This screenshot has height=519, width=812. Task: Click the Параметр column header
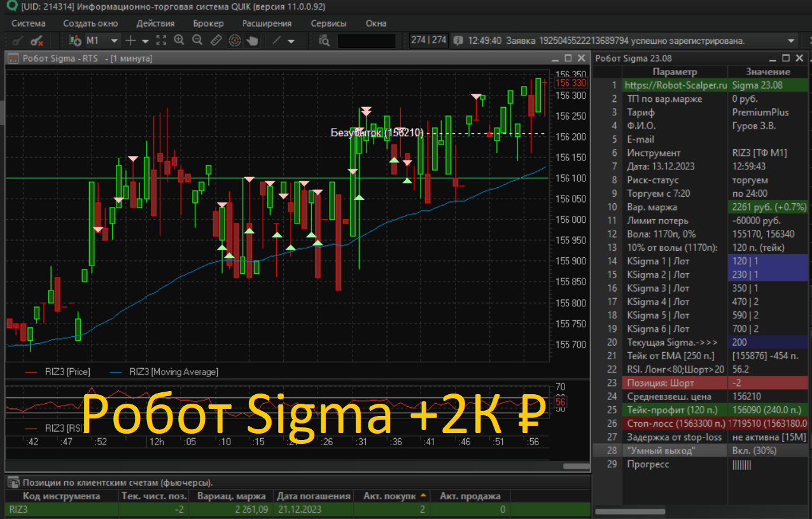pos(675,72)
